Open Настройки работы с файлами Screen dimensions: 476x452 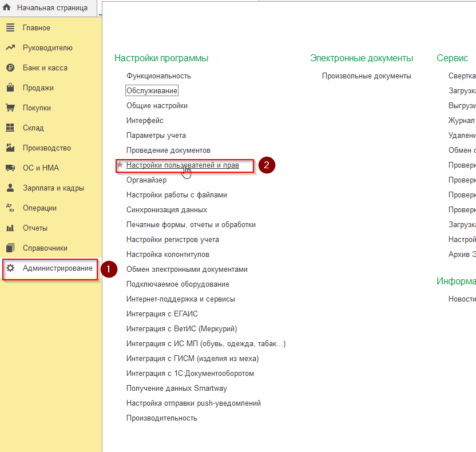click(177, 195)
